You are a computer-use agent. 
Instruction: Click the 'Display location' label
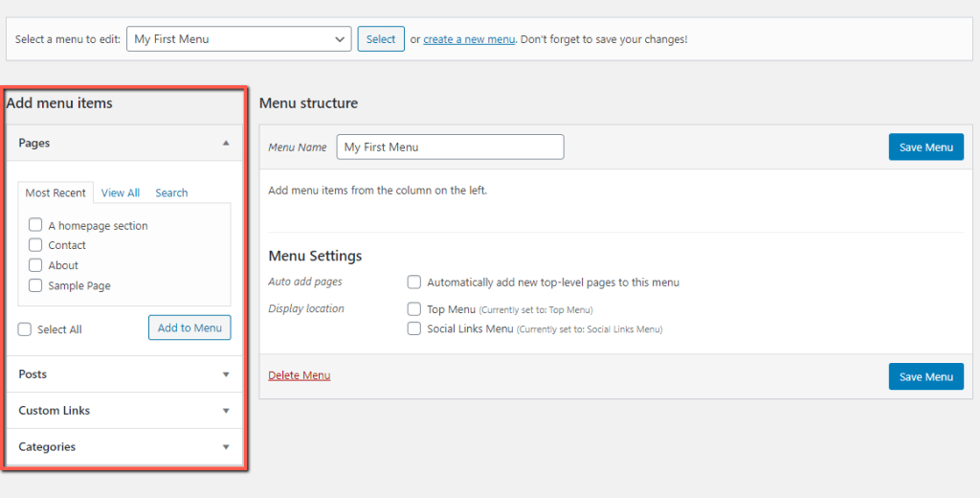305,308
